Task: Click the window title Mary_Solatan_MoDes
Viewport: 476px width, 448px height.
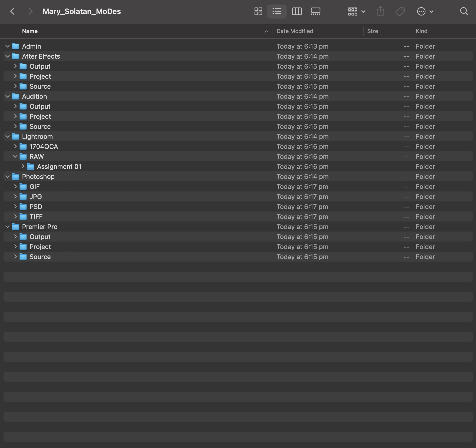Action: [x=82, y=12]
